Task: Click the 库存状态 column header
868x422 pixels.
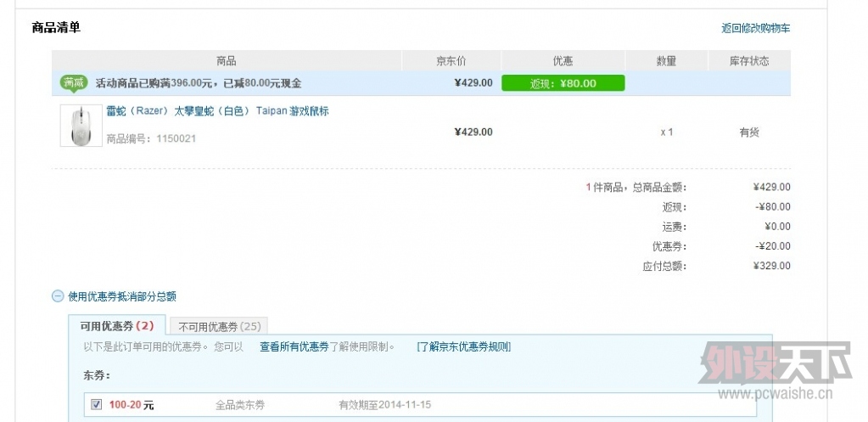Action: pos(749,61)
